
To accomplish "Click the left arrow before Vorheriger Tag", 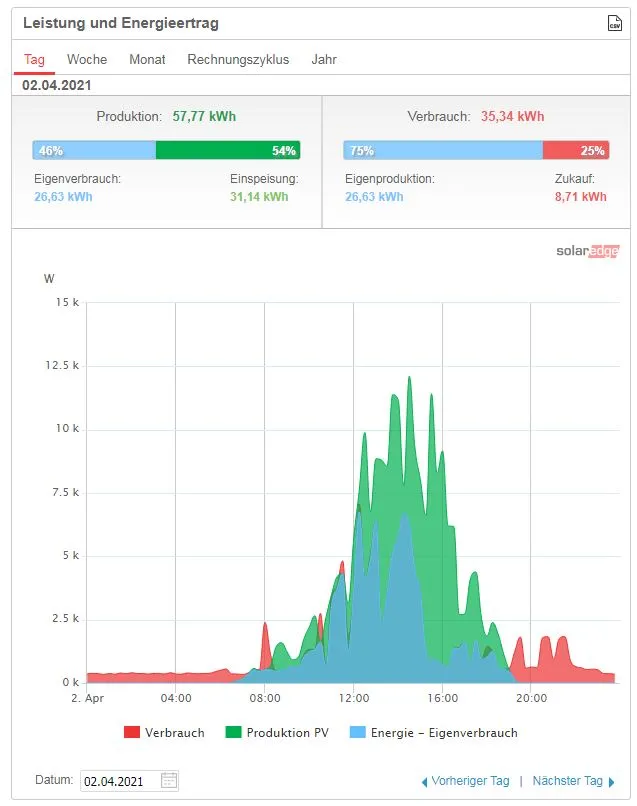I will (x=424, y=782).
